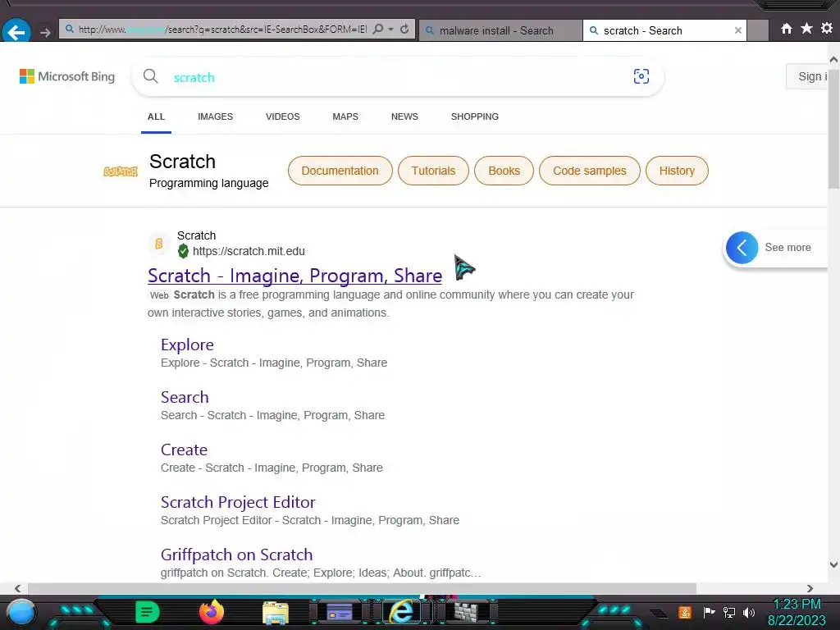Click the Action Center flag tray icon
Viewport: 840px width, 630px height.
[x=709, y=612]
